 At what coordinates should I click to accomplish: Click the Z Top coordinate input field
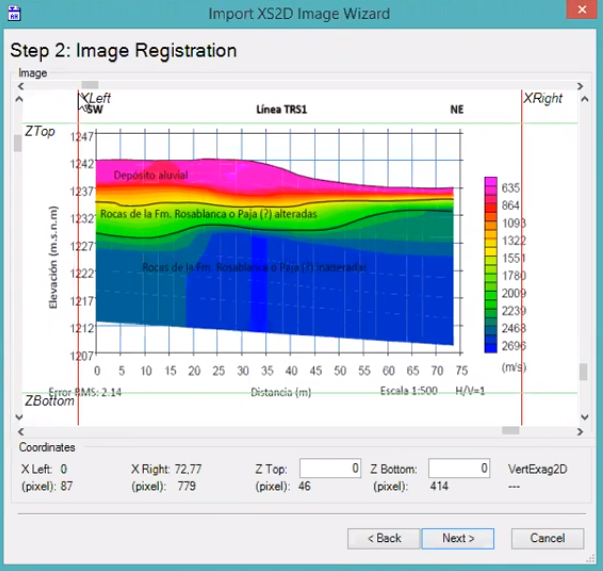point(330,468)
